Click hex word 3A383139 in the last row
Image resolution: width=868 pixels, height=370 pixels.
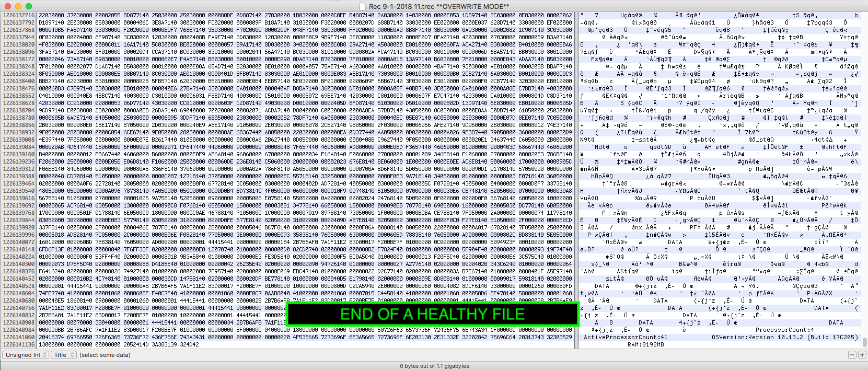(164, 344)
